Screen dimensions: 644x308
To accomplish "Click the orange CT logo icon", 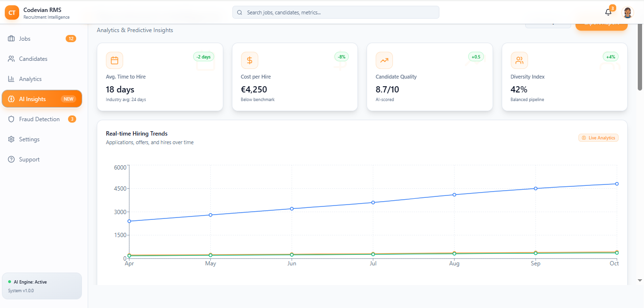I will [12, 13].
